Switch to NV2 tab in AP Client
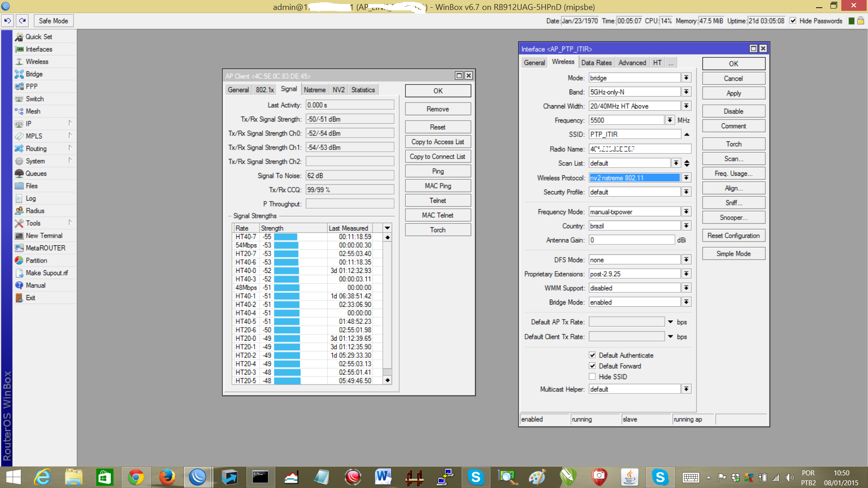 point(339,90)
